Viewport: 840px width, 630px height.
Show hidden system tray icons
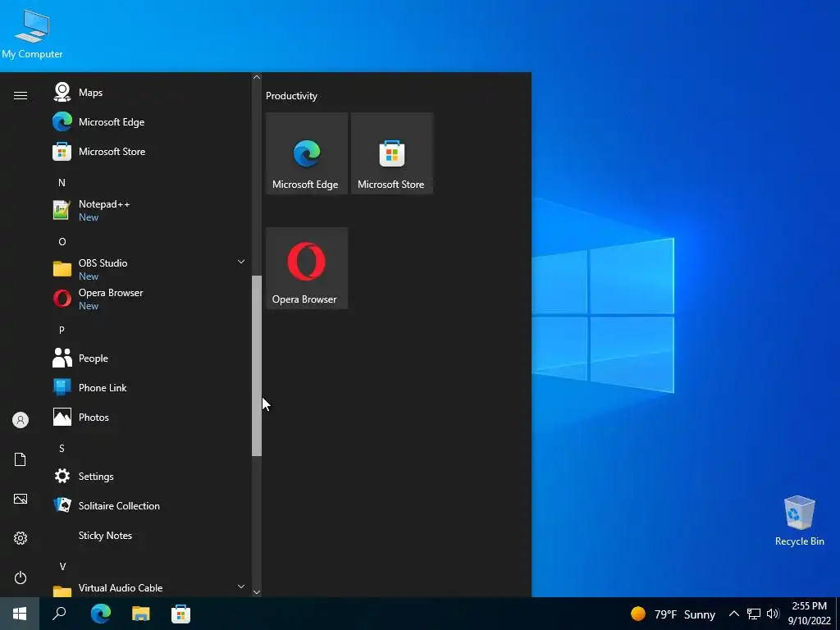click(734, 614)
